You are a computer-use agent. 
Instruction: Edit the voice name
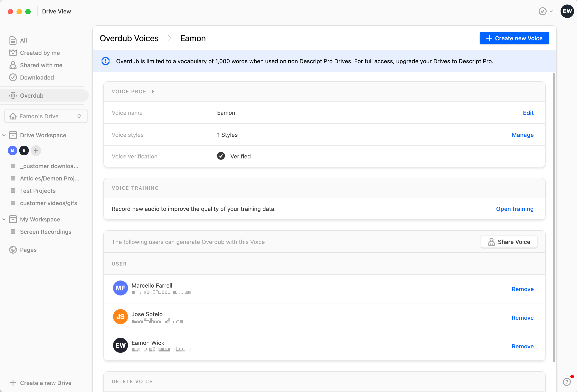[528, 113]
